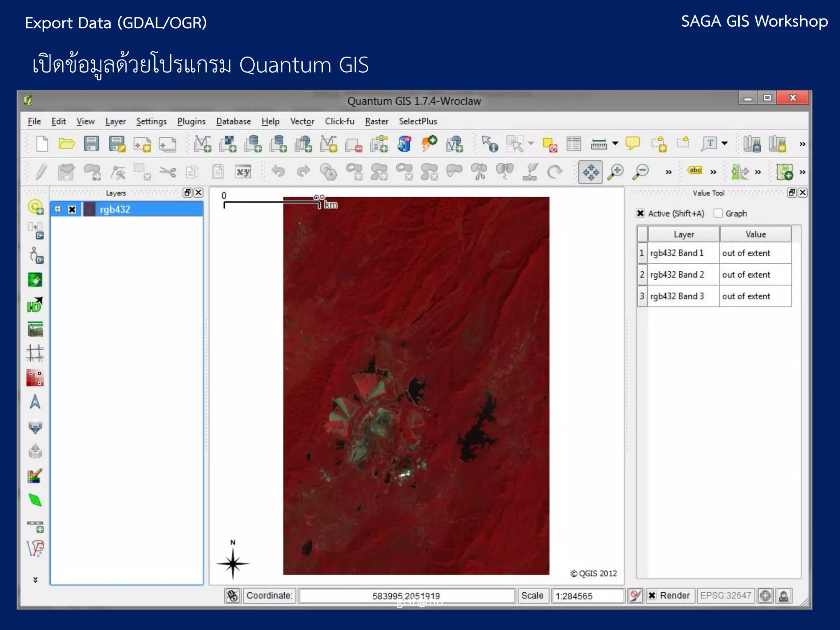The height and width of the screenshot is (630, 840).
Task: Click the grid plugin icon in left sidebar
Action: tap(35, 353)
